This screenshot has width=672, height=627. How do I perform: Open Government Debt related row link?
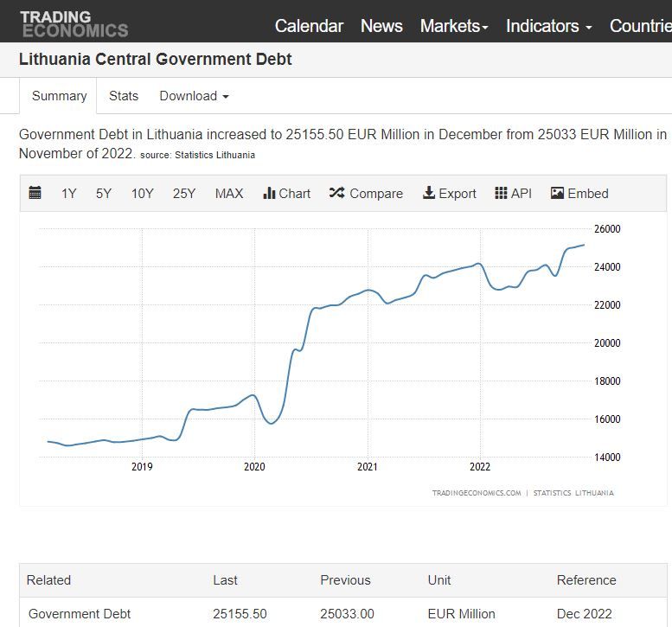[80, 614]
